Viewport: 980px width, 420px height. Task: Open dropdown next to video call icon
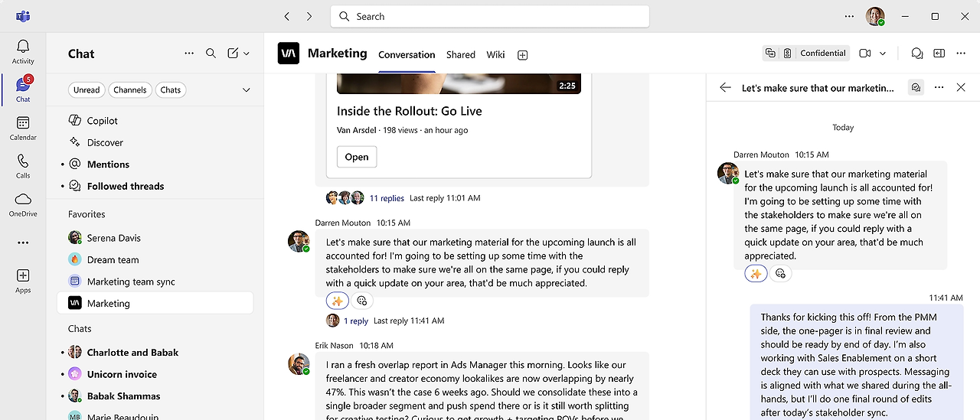pos(883,54)
